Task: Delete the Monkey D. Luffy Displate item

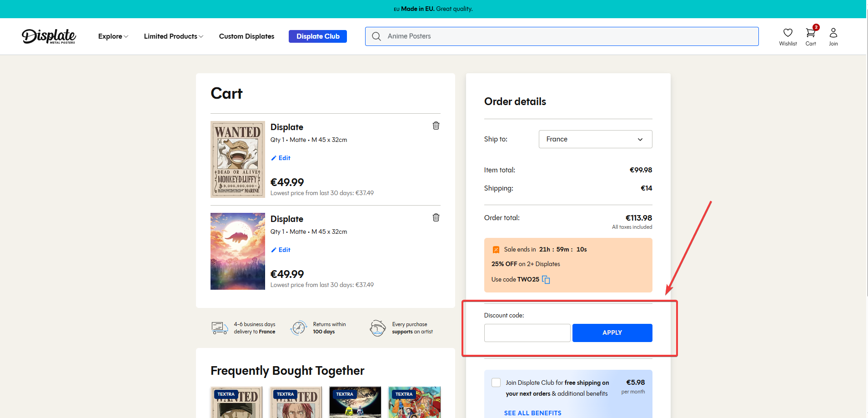Action: click(436, 126)
